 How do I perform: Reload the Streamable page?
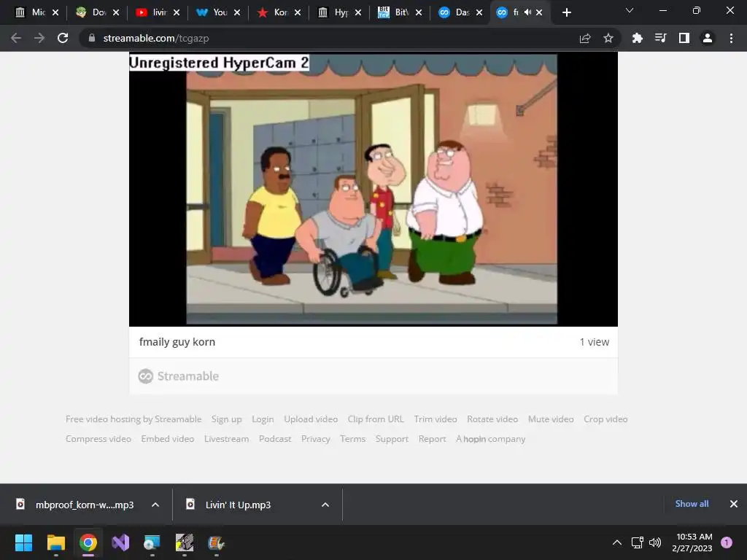63,38
